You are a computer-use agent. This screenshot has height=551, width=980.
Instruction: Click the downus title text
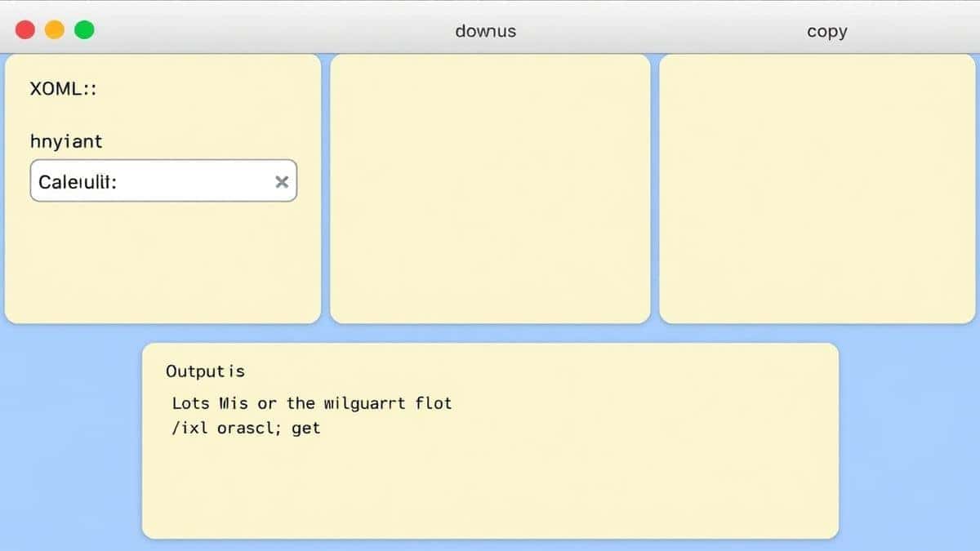(486, 31)
